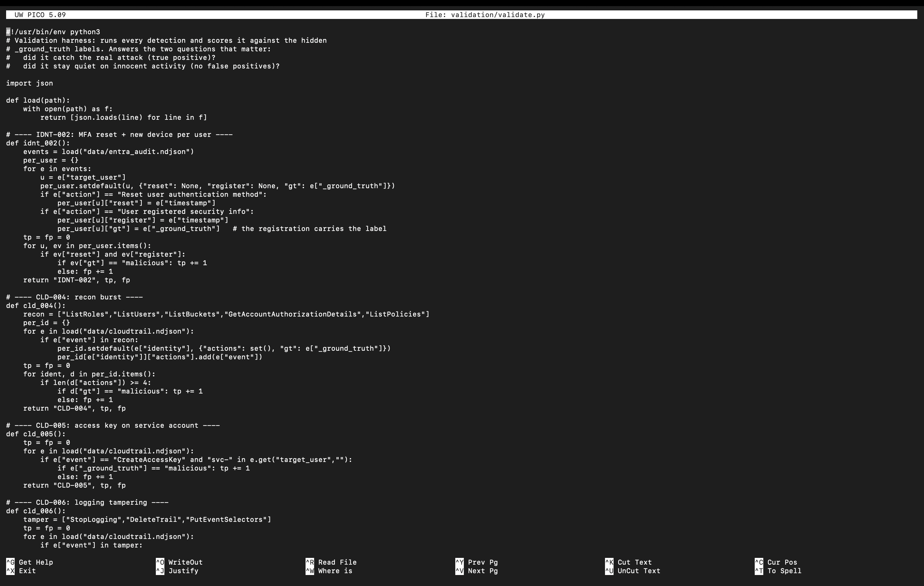Click the 'Validation harness' comment line
The width and height of the screenshot is (924, 586).
coord(167,41)
